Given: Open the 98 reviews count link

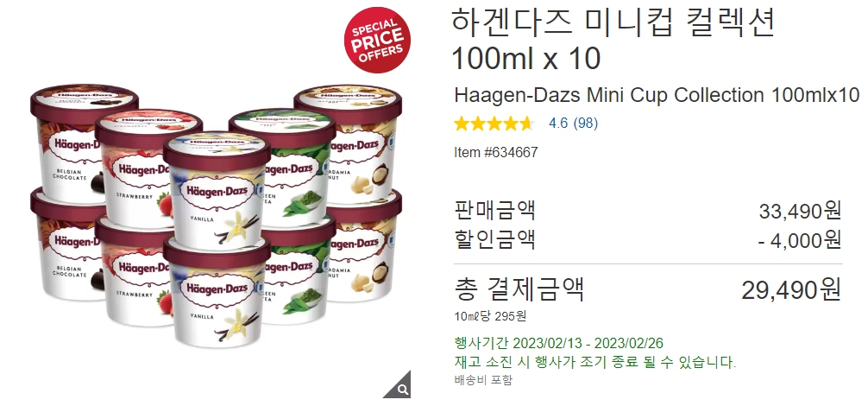Looking at the screenshot, I should click(585, 123).
